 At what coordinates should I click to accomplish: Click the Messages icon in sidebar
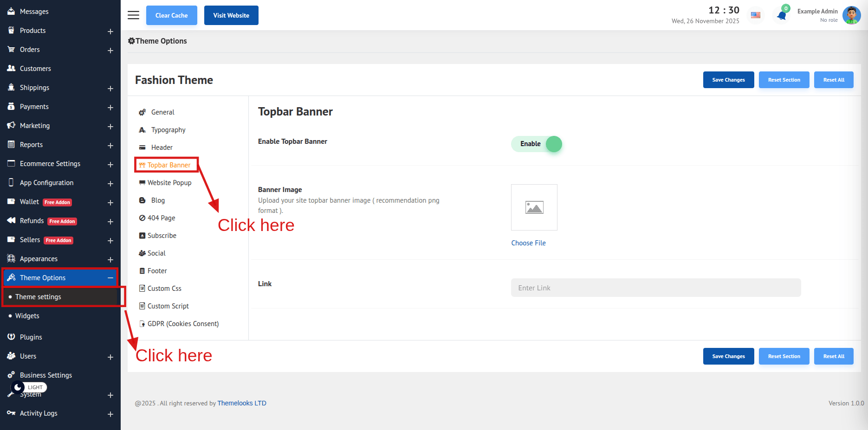coord(11,11)
